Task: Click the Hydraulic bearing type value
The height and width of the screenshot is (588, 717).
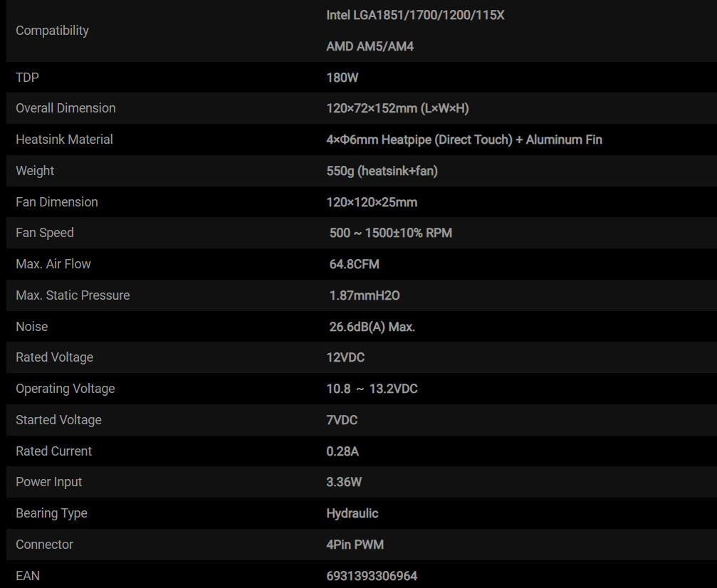Action: (352, 513)
